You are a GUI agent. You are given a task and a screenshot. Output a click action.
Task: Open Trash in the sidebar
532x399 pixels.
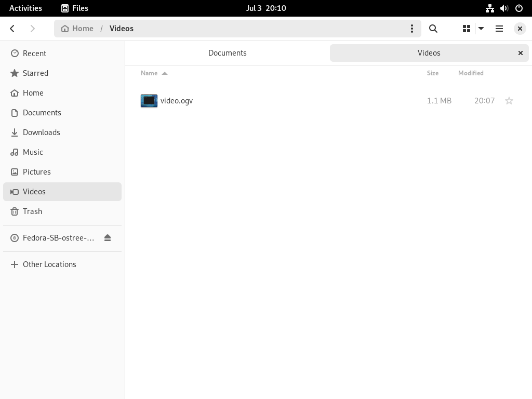[62, 211]
